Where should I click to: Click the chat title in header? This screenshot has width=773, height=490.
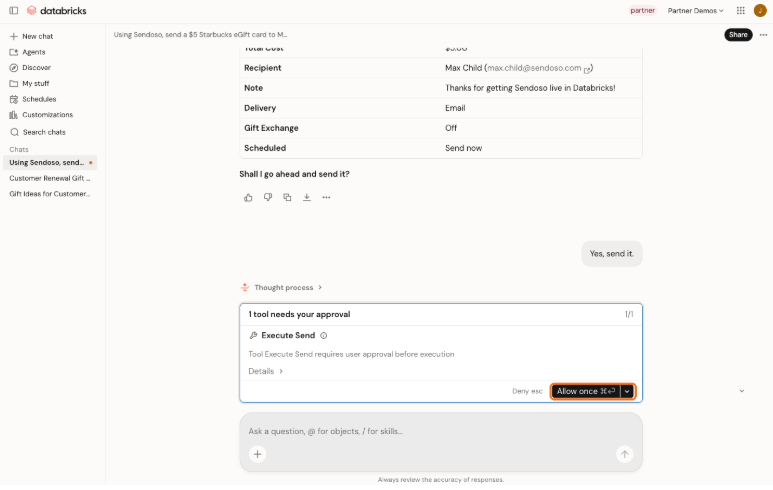pos(200,35)
